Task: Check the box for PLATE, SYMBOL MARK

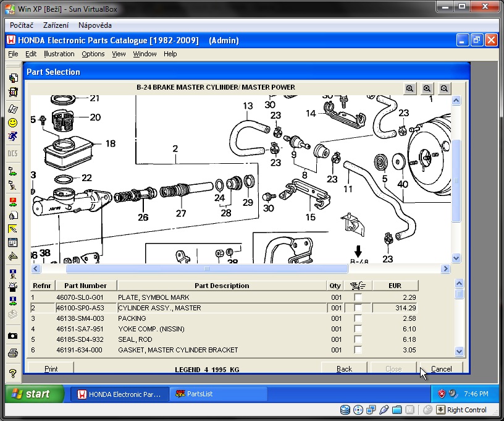Action: pos(358,297)
